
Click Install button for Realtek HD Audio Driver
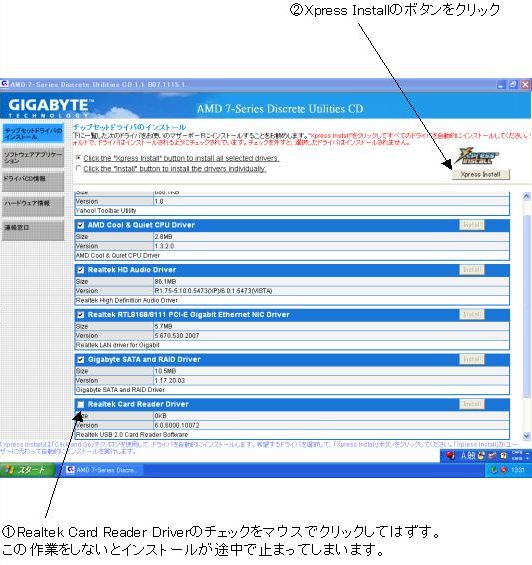[x=472, y=270]
